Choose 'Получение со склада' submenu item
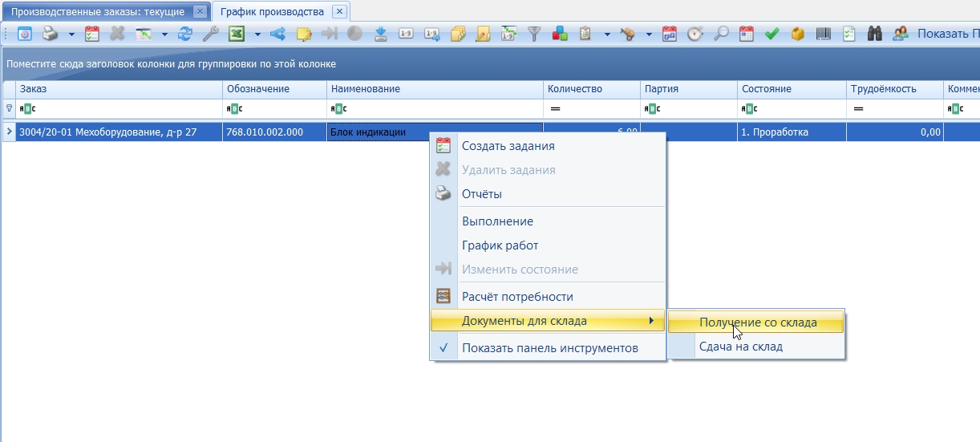This screenshot has width=980, height=442. [757, 322]
